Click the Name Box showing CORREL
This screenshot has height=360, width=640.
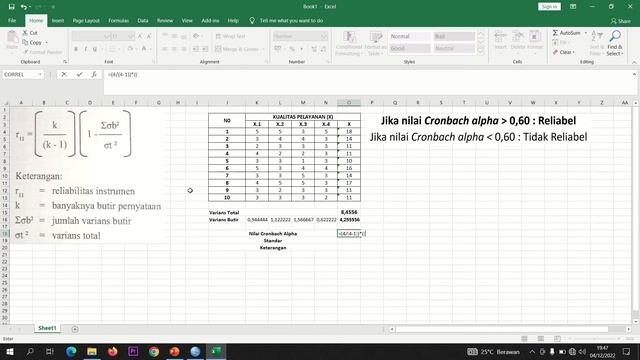coord(23,74)
